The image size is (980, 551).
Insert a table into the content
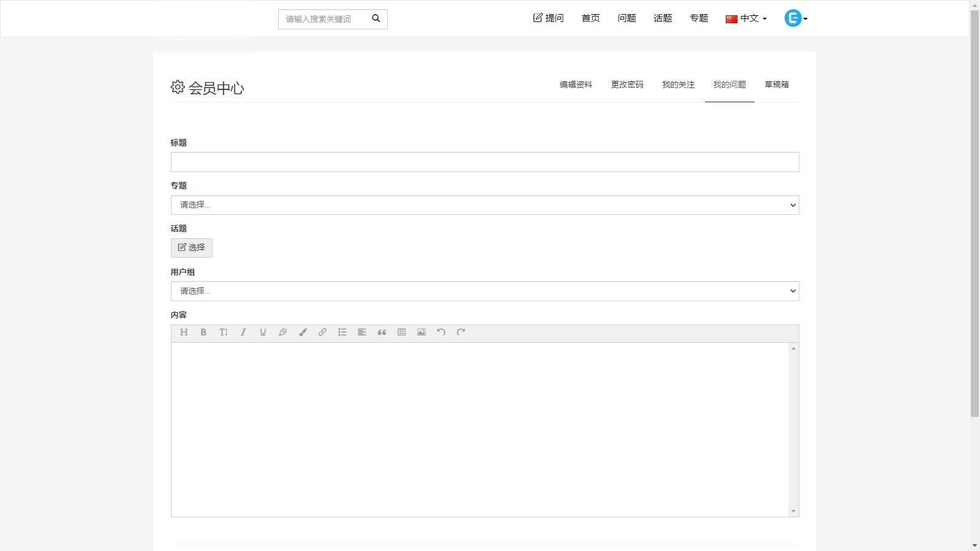coord(401,332)
